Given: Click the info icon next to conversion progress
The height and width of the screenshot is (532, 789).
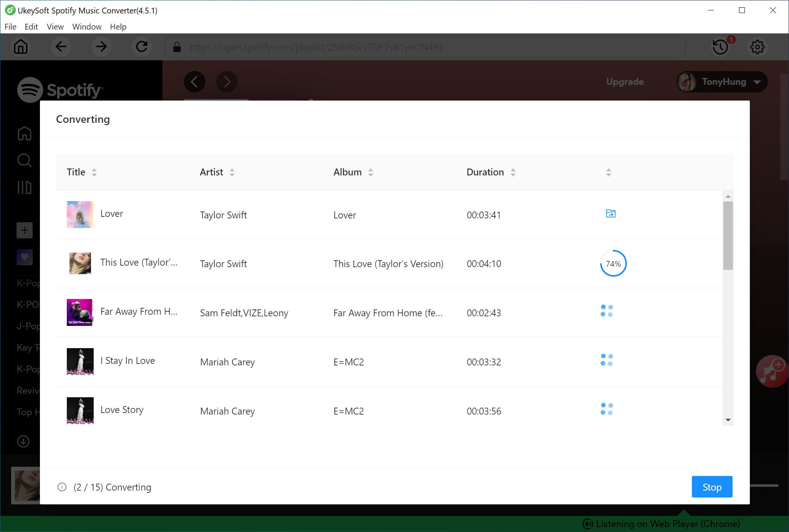Looking at the screenshot, I should pyautogui.click(x=61, y=487).
